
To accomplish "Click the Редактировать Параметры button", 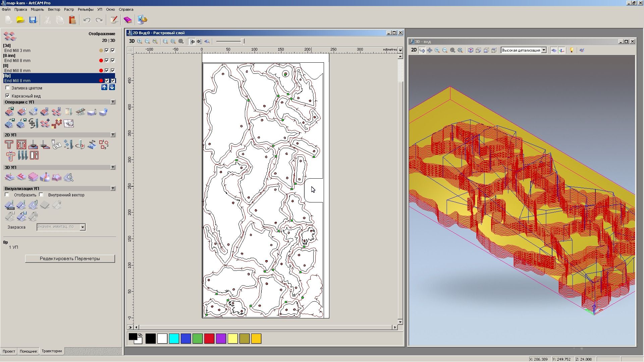I will click(x=70, y=258).
